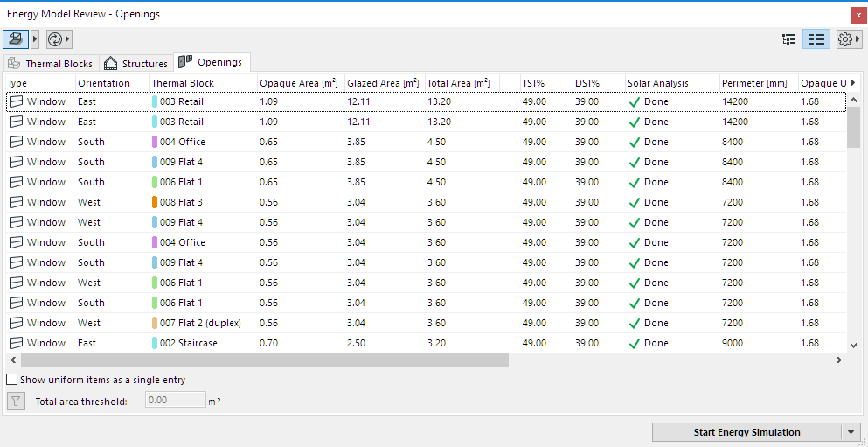Open the arrow menu beside the update icon
868x447 pixels.
click(x=68, y=39)
